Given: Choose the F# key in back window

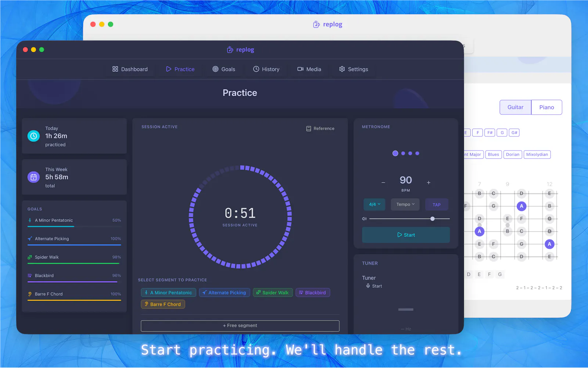Looking at the screenshot, I should (x=490, y=132).
